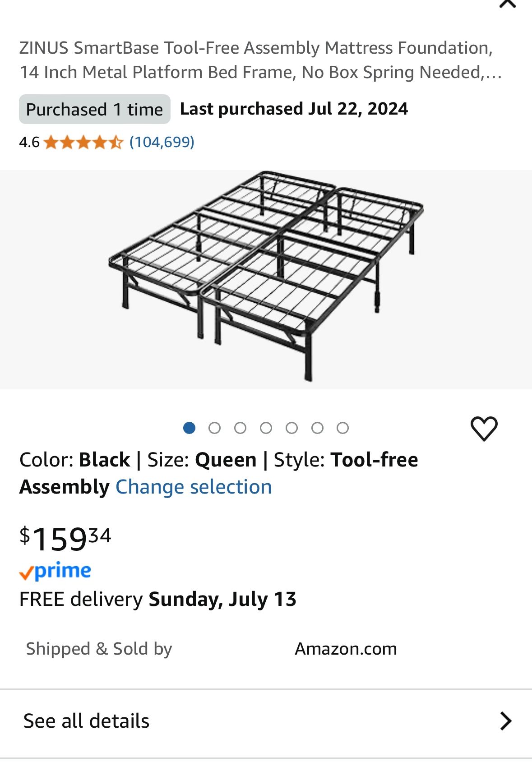Jump to fifth image carousel dot
Image resolution: width=532 pixels, height=762 pixels.
[x=291, y=428]
